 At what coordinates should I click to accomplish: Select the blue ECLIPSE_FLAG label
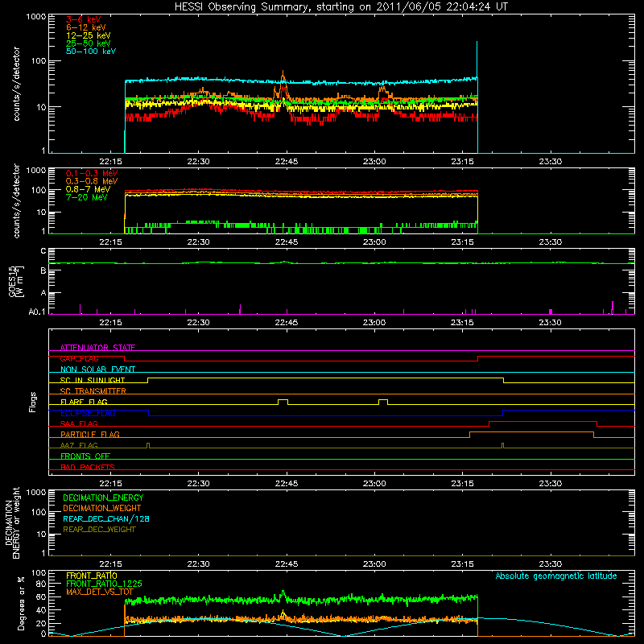[x=88, y=413]
